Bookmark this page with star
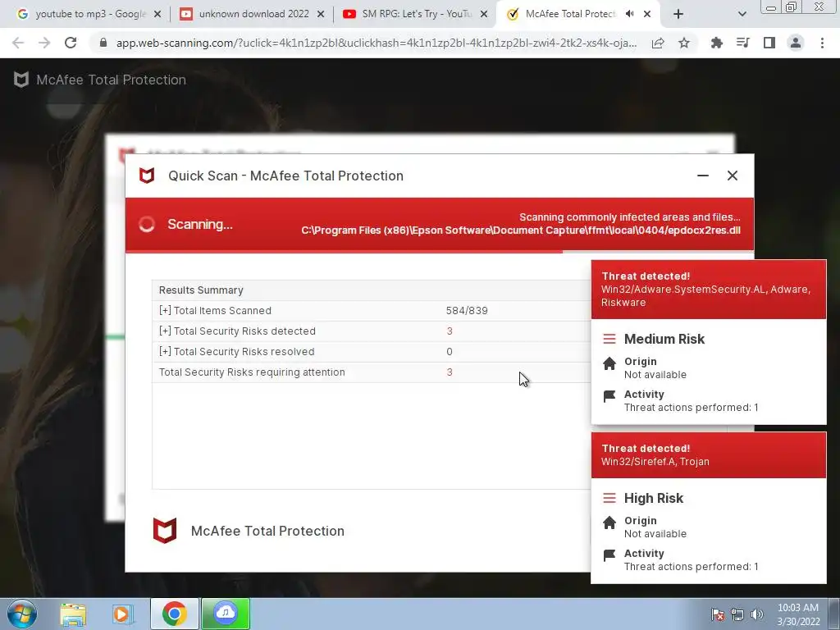The width and height of the screenshot is (840, 630). click(x=684, y=43)
